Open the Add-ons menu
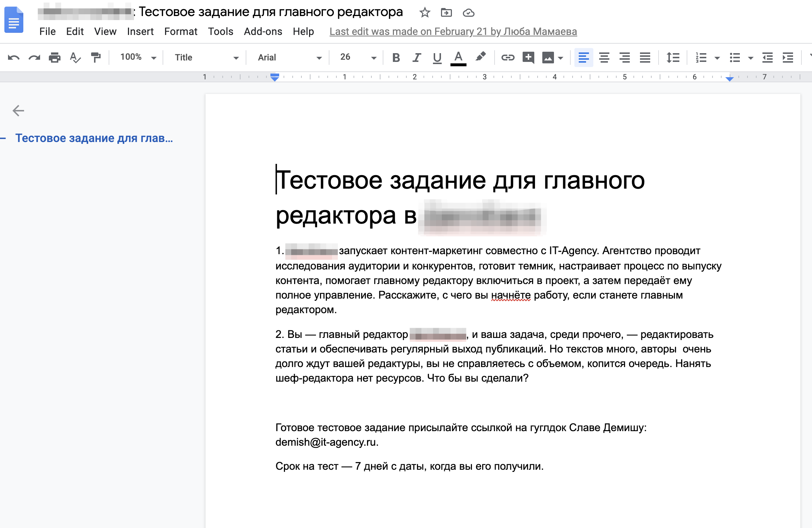 263,31
